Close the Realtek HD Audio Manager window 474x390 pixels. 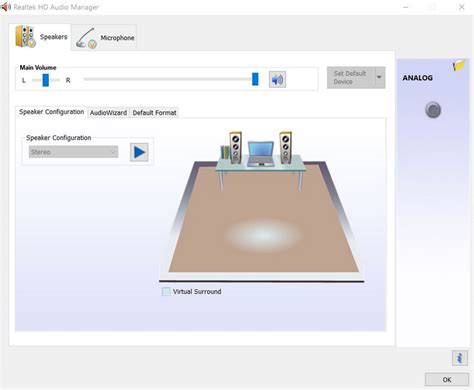(461, 7)
